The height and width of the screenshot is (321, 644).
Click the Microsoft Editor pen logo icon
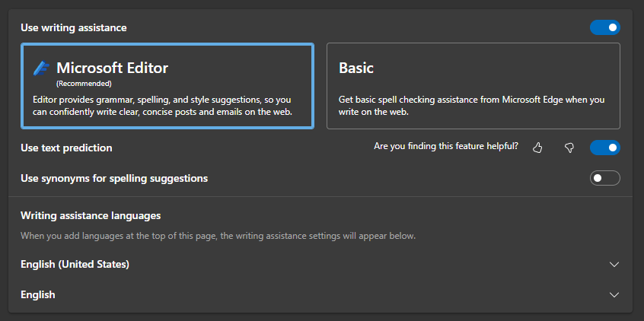coord(41,68)
